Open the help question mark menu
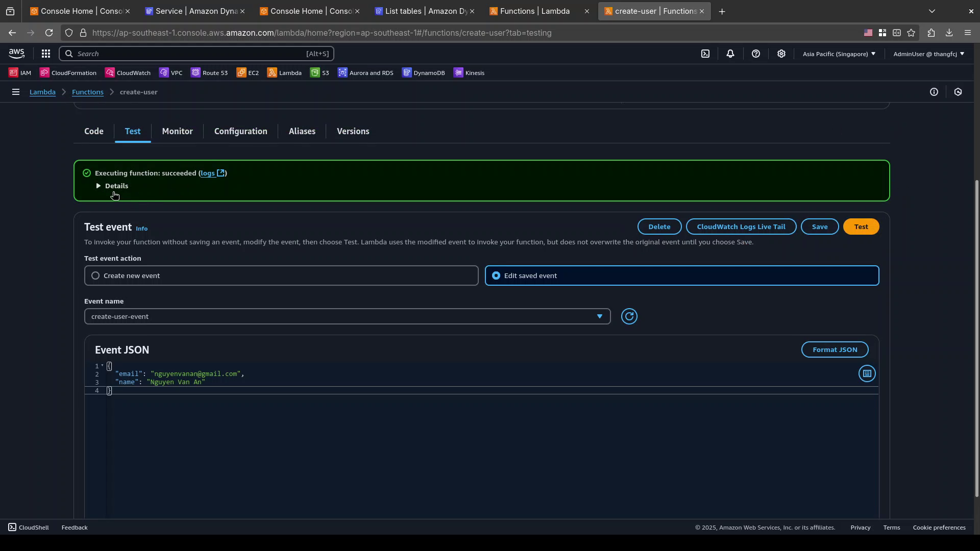980x551 pixels. pyautogui.click(x=756, y=54)
